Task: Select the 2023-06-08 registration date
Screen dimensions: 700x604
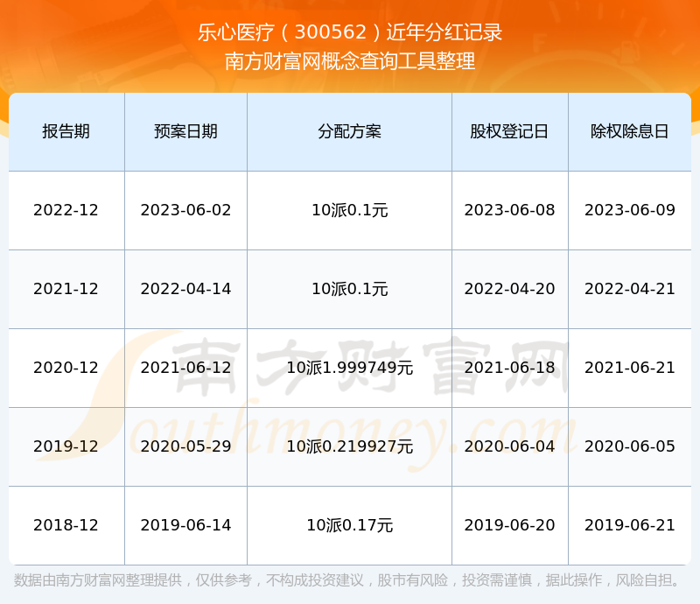Action: point(509,210)
